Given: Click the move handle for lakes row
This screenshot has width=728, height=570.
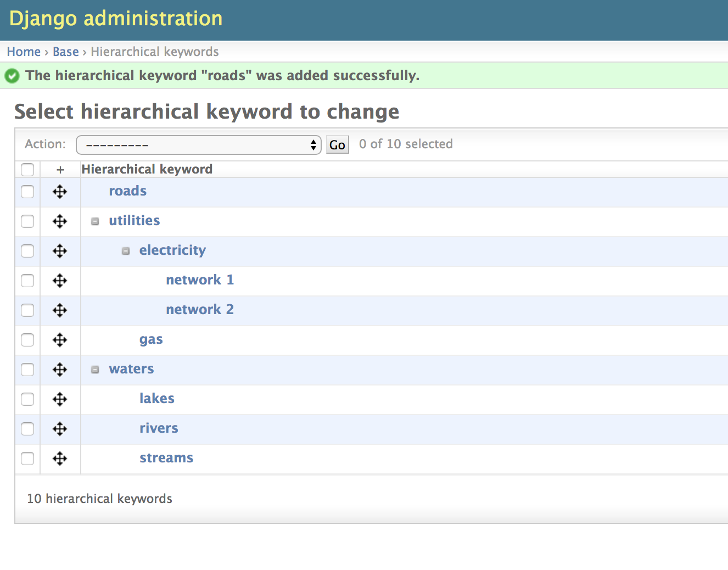Looking at the screenshot, I should 60,399.
